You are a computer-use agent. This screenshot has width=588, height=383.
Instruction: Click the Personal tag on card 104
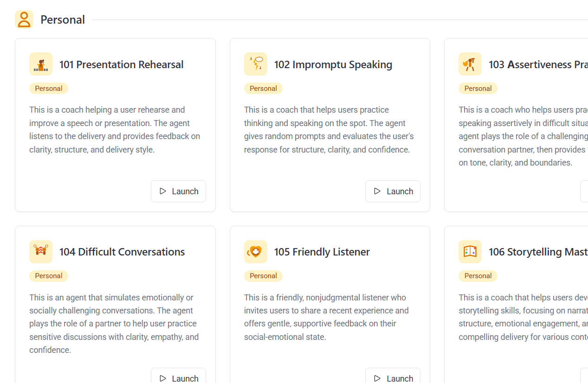(x=48, y=276)
